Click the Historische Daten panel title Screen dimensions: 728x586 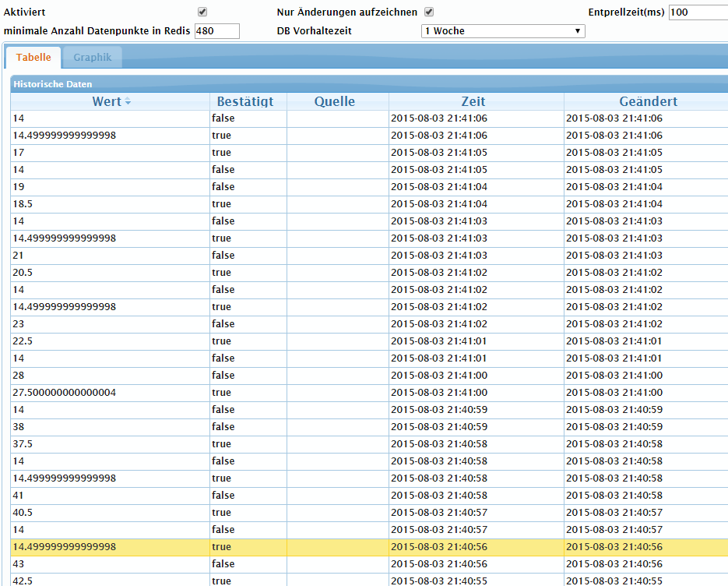point(52,84)
